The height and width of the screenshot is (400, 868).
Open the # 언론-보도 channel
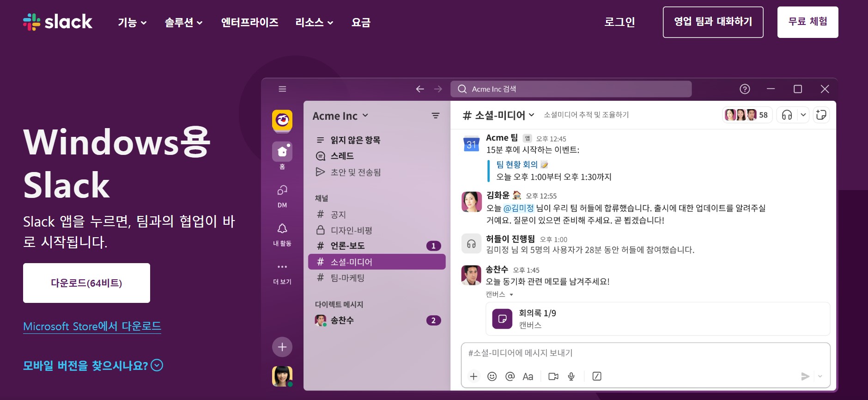pyautogui.click(x=376, y=246)
